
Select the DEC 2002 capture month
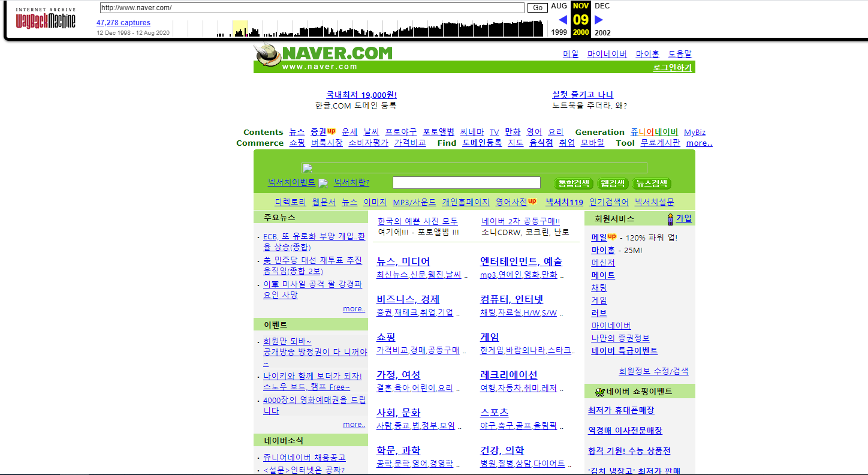point(602,19)
